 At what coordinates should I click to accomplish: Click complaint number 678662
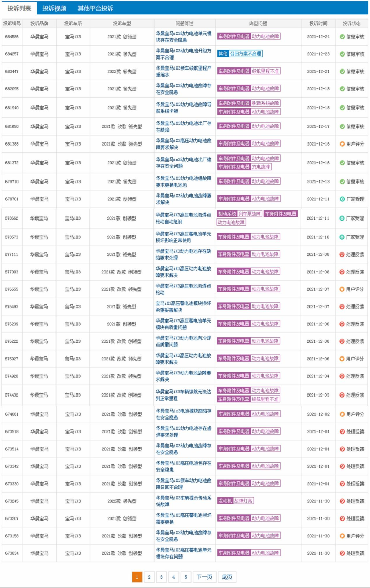tap(12, 218)
